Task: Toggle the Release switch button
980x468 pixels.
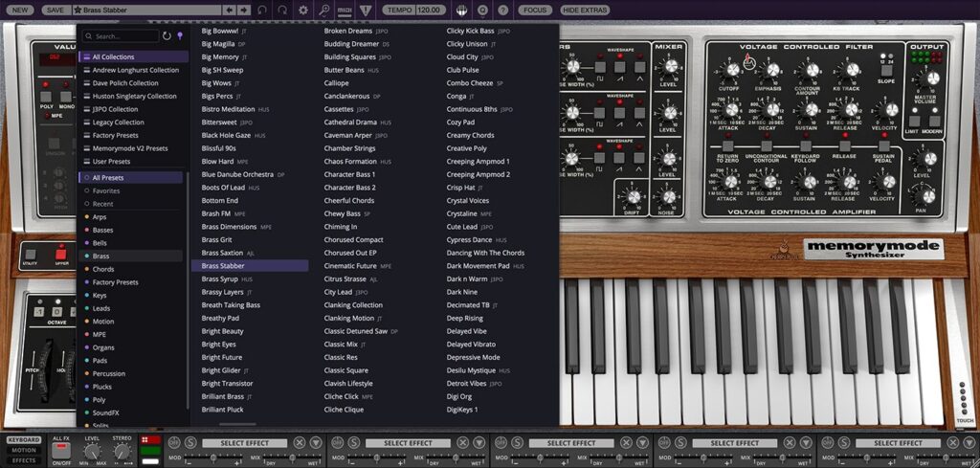Action: coord(844,145)
